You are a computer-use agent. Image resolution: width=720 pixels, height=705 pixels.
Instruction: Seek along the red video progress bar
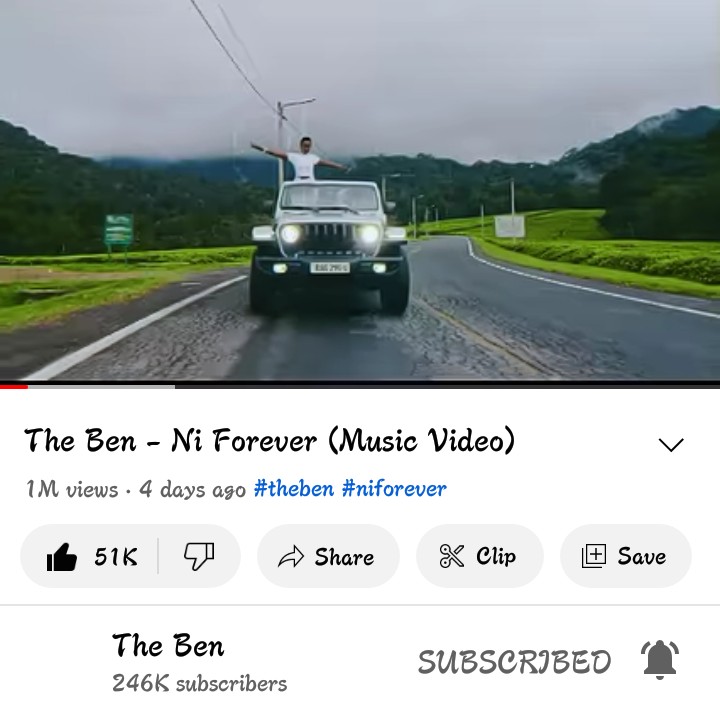coord(360,386)
